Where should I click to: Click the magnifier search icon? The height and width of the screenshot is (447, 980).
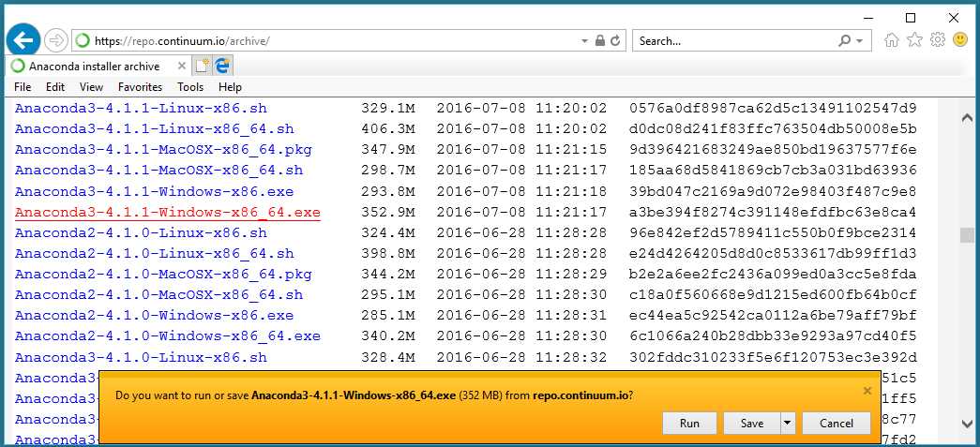coord(844,40)
